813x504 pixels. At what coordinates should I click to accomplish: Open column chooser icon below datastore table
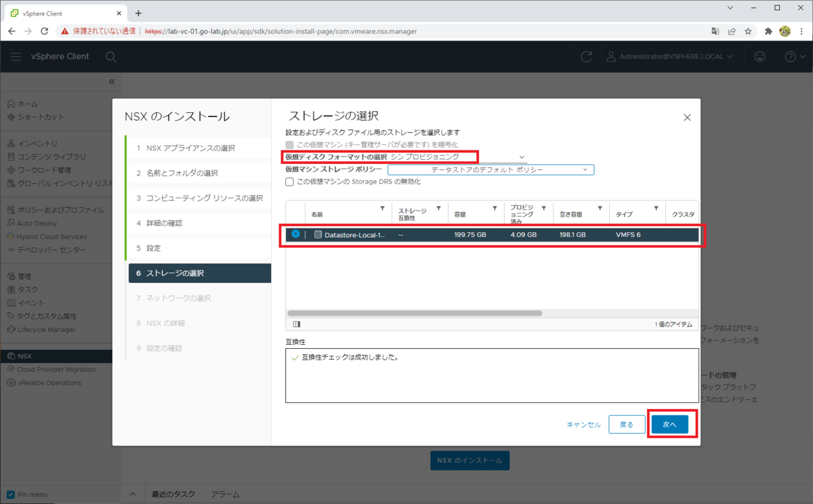click(x=296, y=324)
